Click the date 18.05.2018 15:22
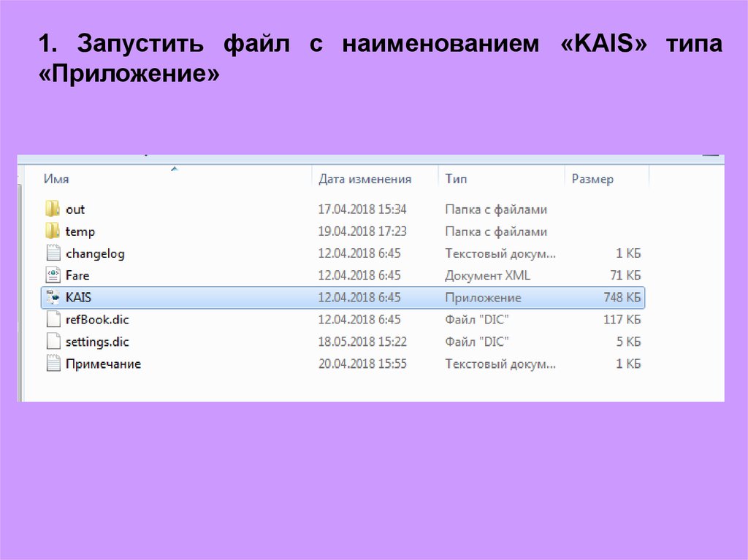This screenshot has height=560, width=748. tap(362, 342)
